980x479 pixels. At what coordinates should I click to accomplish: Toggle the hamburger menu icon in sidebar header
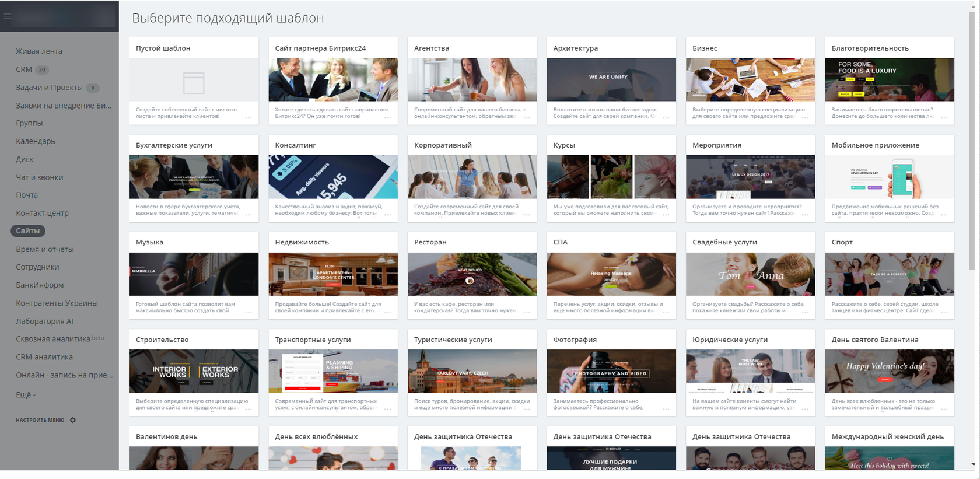[x=7, y=16]
